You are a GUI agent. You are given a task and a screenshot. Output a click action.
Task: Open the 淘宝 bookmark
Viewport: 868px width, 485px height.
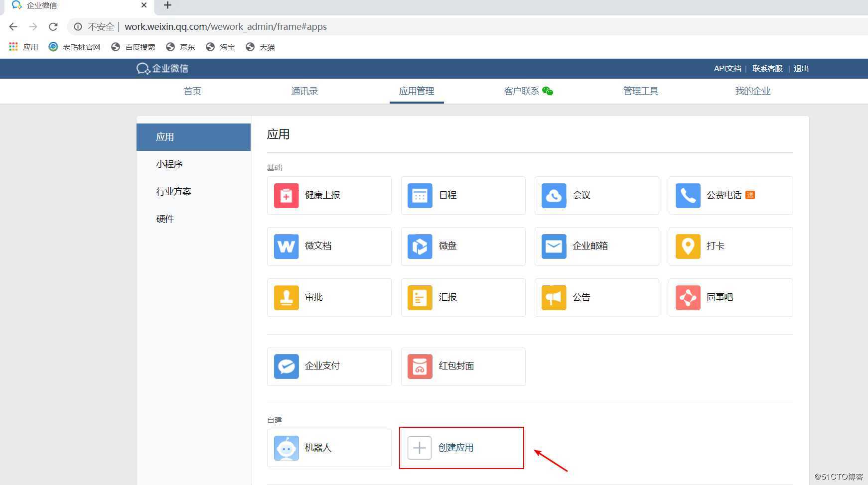[220, 47]
